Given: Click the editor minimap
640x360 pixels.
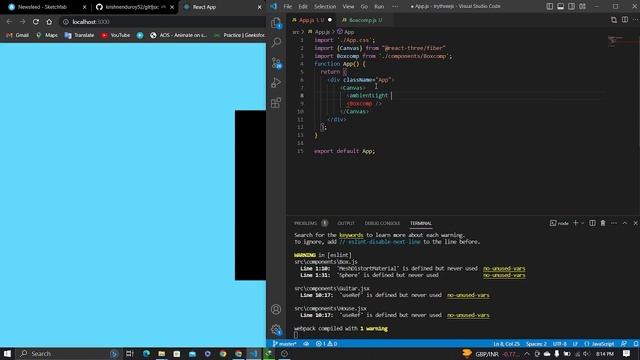Looking at the screenshot, I should pyautogui.click(x=623, y=41).
